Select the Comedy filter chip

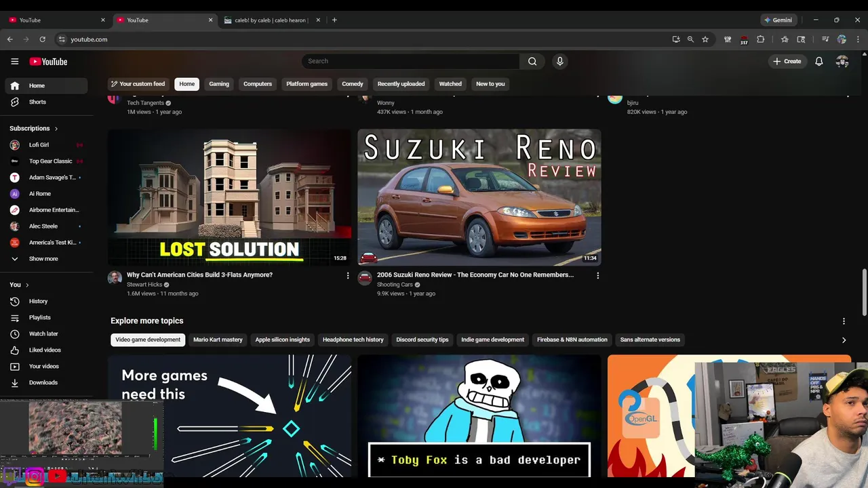tap(353, 84)
